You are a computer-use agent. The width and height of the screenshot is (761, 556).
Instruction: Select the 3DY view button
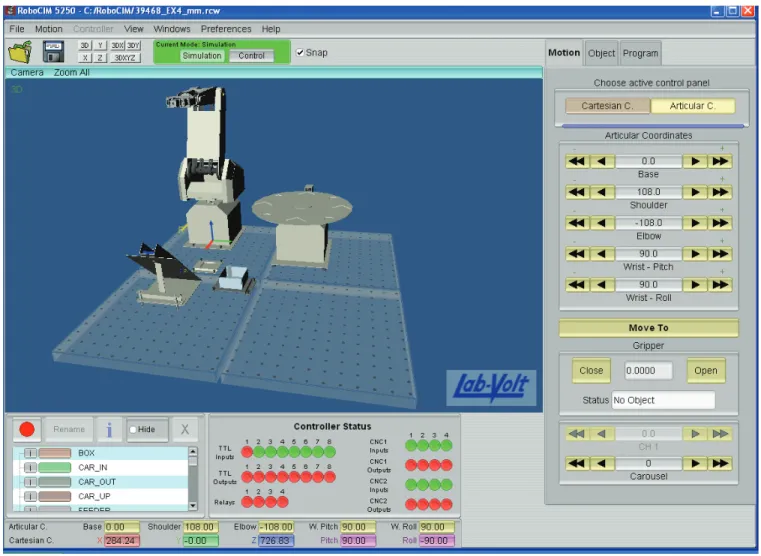click(x=133, y=46)
